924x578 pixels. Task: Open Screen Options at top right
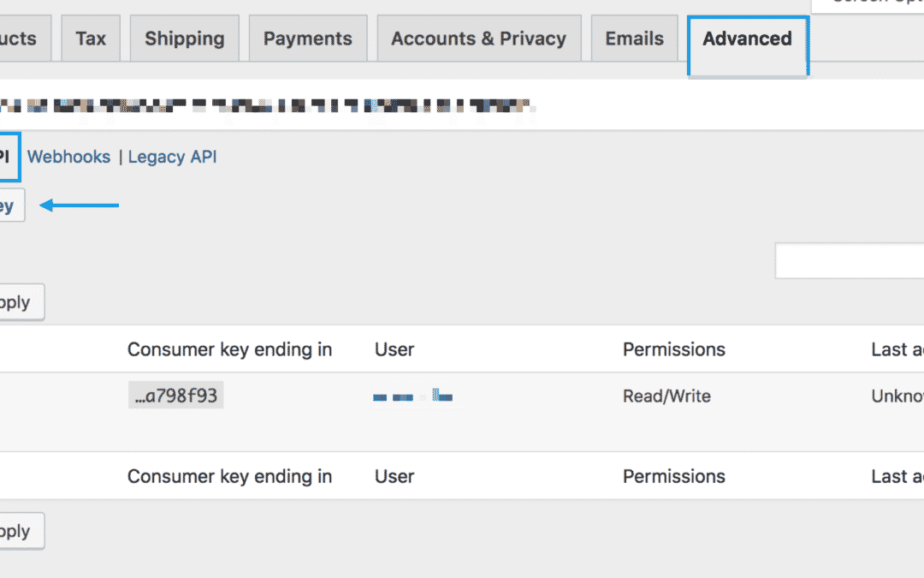coord(868,5)
